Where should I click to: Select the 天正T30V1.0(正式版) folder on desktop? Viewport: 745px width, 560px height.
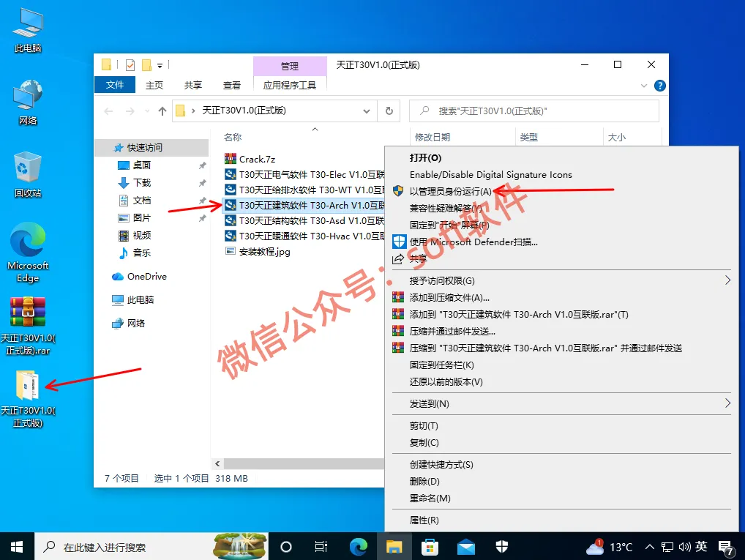click(x=28, y=399)
